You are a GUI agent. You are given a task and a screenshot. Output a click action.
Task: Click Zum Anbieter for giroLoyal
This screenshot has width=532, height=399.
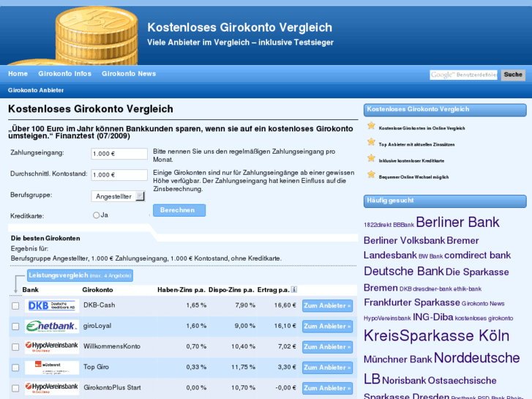(x=327, y=327)
